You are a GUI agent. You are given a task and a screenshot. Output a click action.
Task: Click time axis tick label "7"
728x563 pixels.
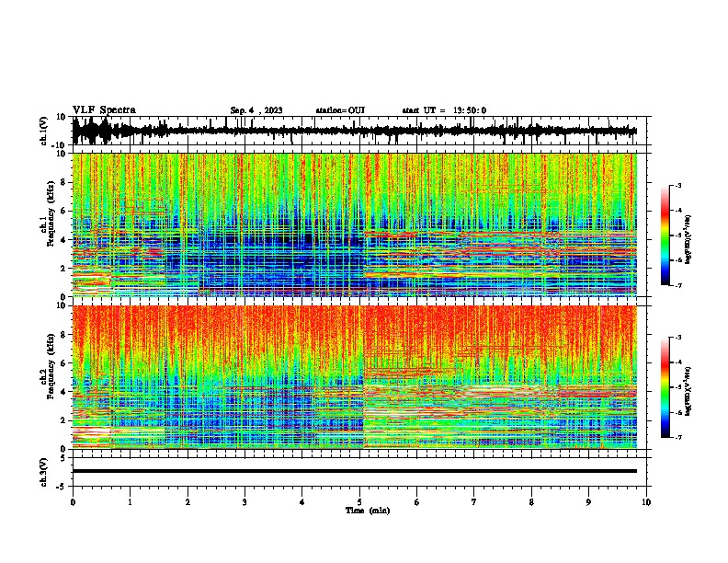474,502
